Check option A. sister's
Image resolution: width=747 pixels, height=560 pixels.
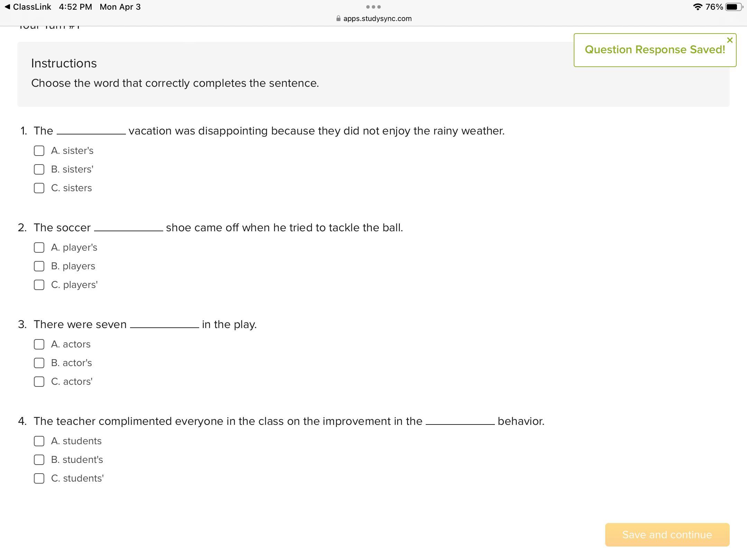(x=39, y=151)
